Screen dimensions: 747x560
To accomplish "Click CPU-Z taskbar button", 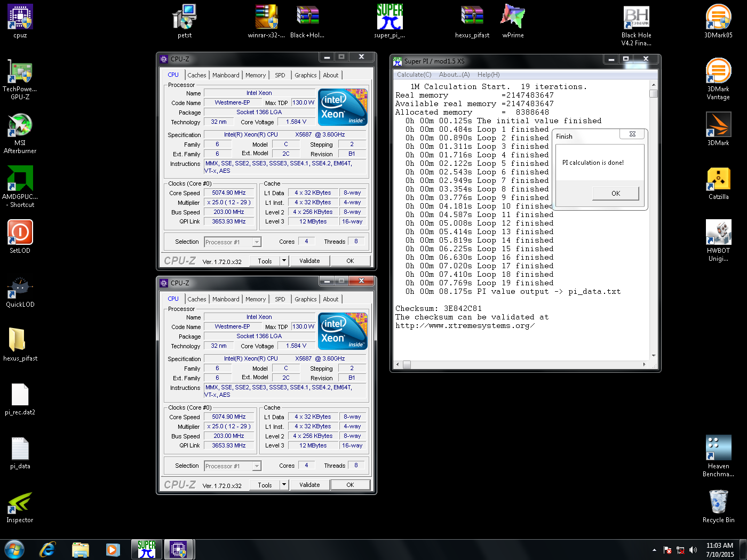I will (178, 549).
